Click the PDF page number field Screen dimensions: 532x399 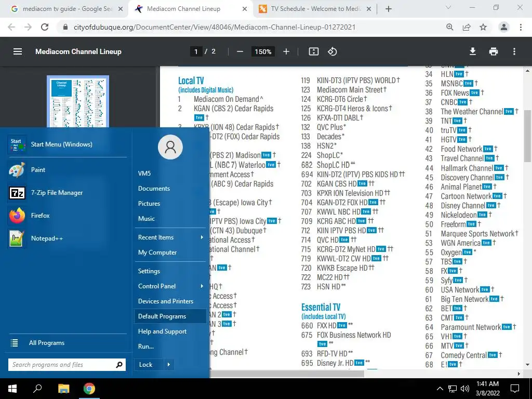point(196,51)
